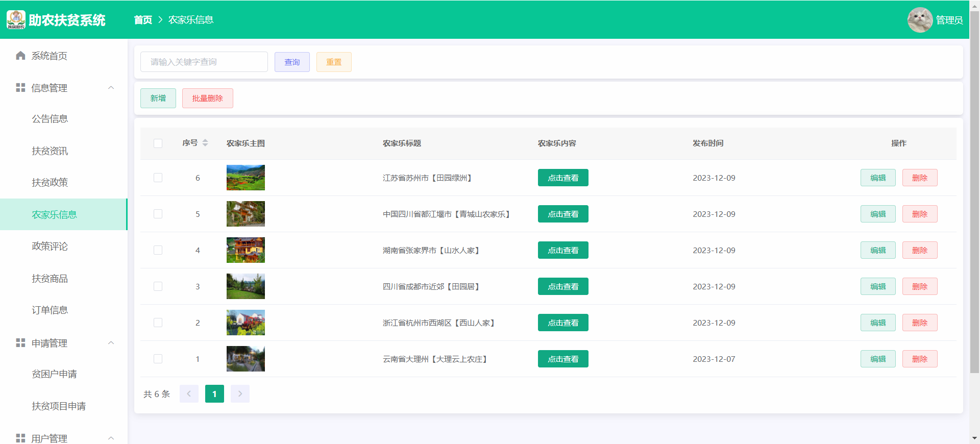Image resolution: width=980 pixels, height=444 pixels.
Task: Click the grid icon beside 信息管理
Action: pos(20,88)
